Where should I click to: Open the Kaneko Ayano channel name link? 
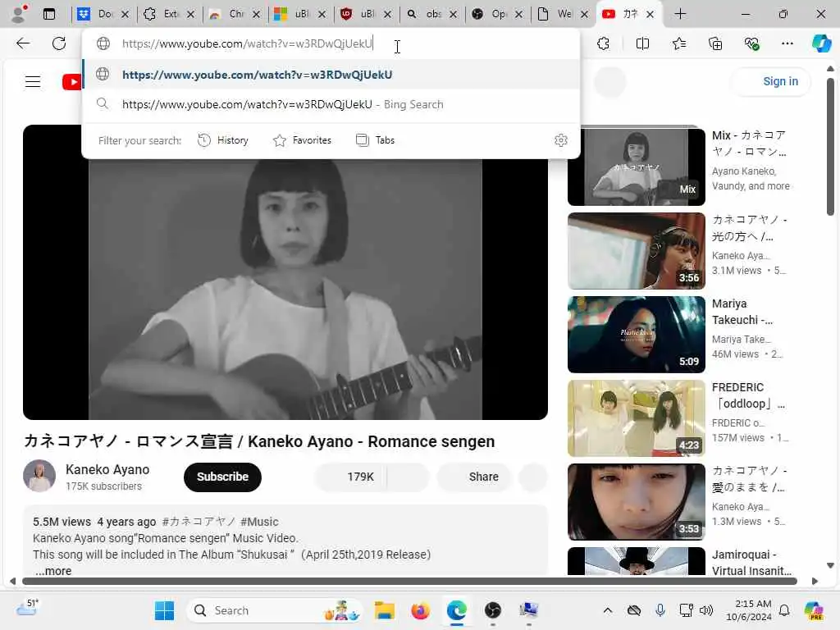107,470
